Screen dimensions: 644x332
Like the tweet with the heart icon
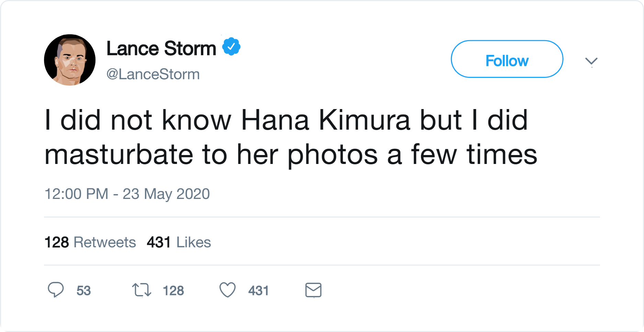[227, 290]
